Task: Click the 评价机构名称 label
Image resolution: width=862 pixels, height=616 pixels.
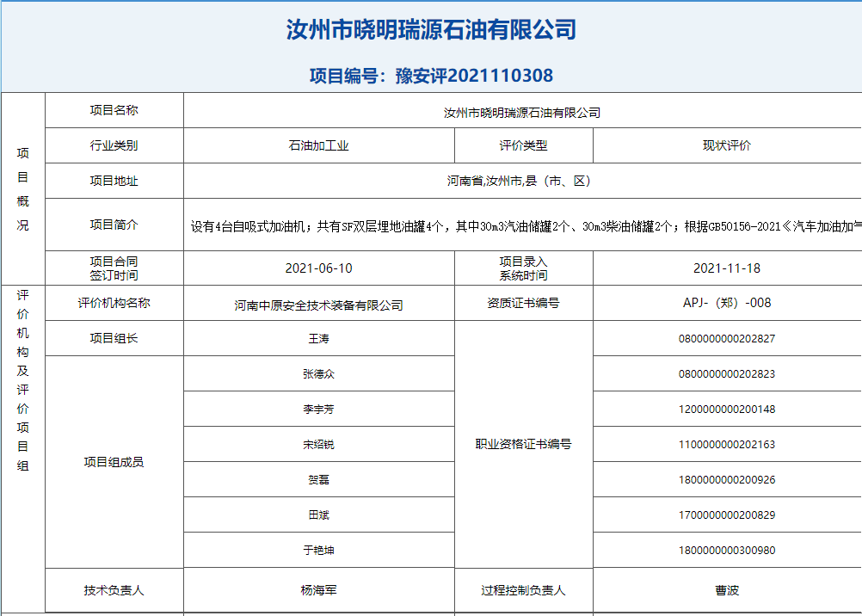Action: click(114, 303)
